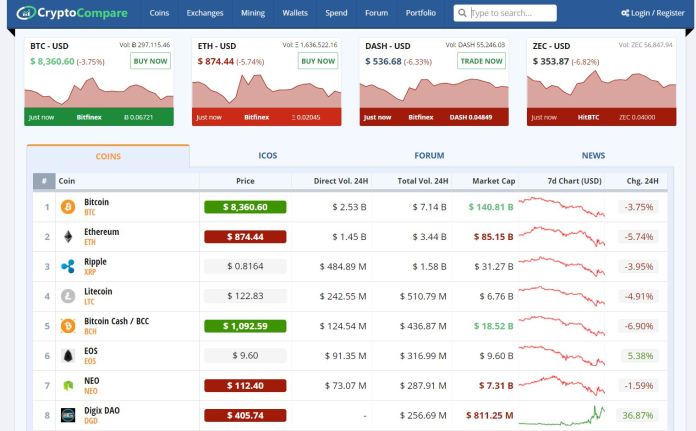696x431 pixels.
Task: Click Bitfinex label on BTC - USD card
Action: 89,117
